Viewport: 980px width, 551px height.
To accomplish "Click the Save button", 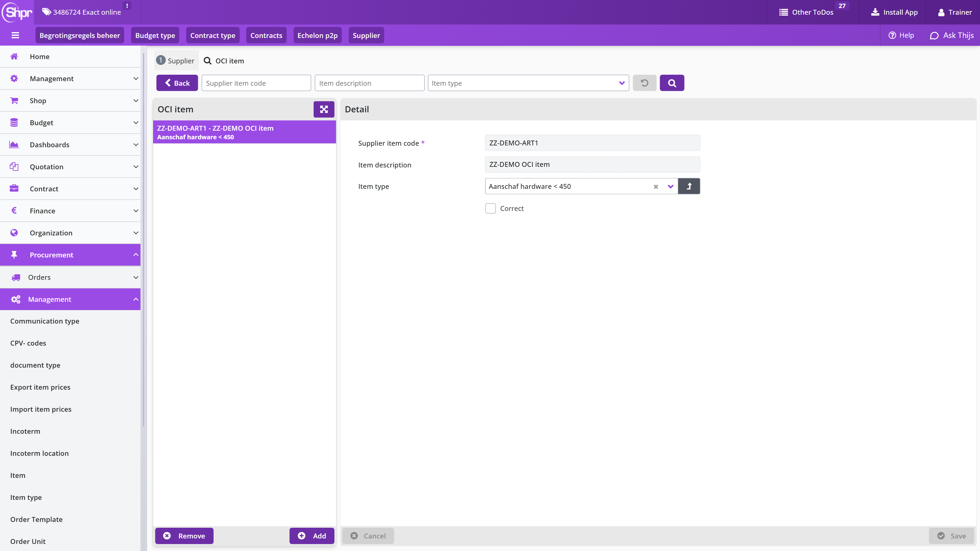I will tap(952, 536).
